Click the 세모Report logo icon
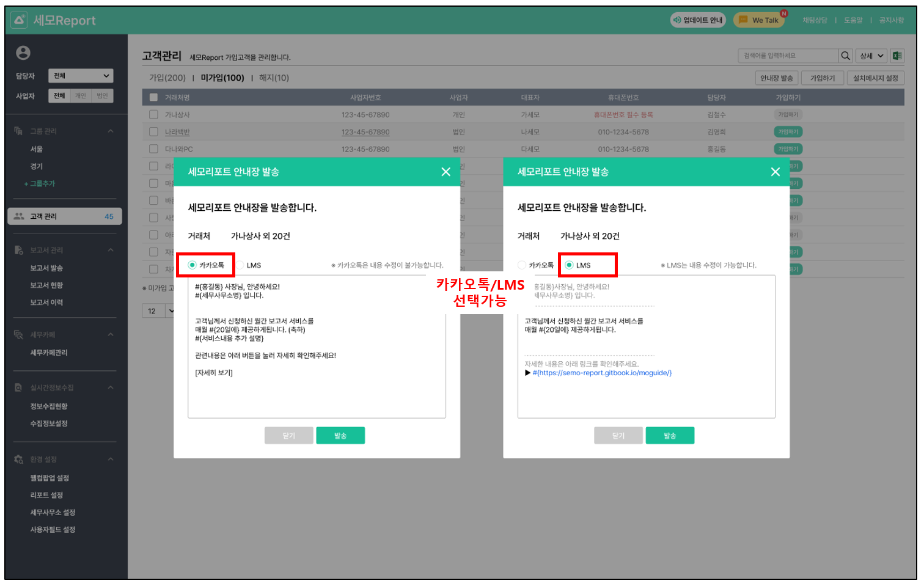The height and width of the screenshot is (583, 924). point(19,20)
